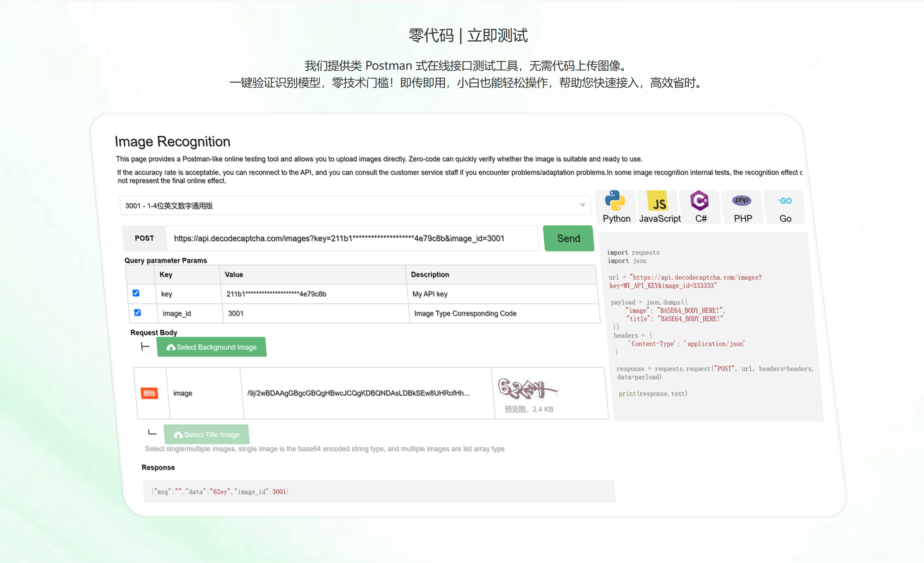
Task: Uncheck the image_id parameter checkbox
Action: (138, 313)
